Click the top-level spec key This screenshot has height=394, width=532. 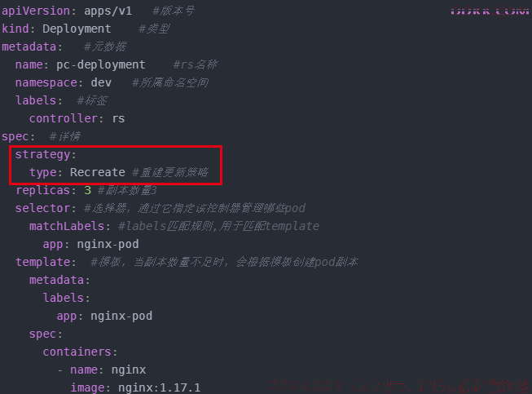15,137
